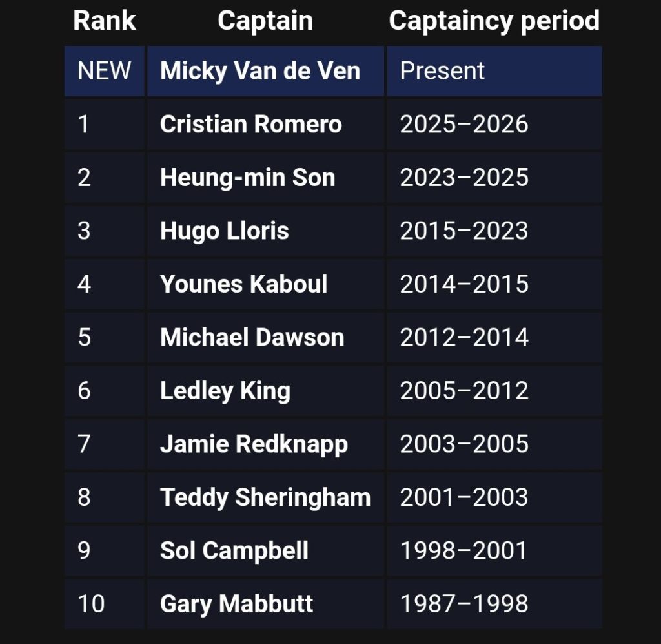Viewport: 661px width, 644px height.
Task: Select the Micky Van de Ven name
Action: click(260, 71)
